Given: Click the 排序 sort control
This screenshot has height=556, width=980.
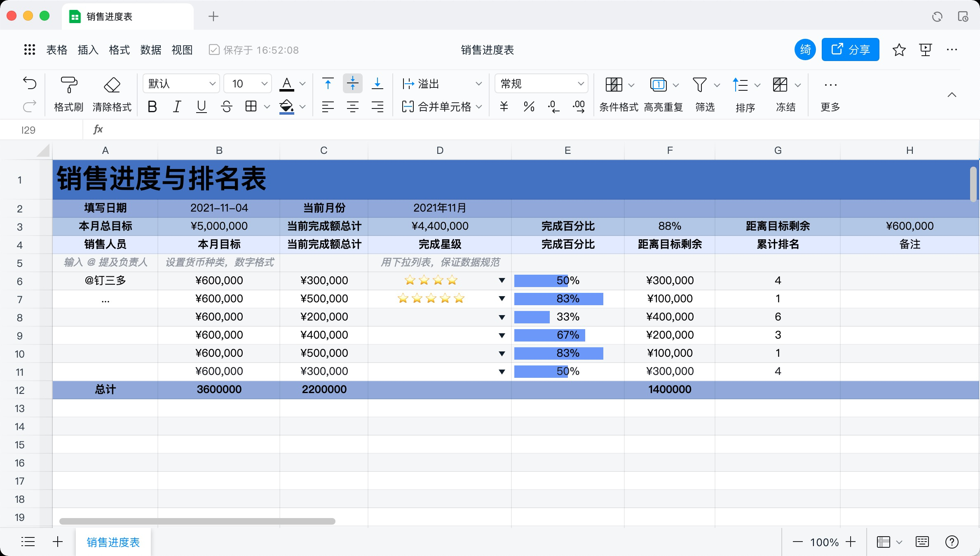Looking at the screenshot, I should tap(745, 94).
